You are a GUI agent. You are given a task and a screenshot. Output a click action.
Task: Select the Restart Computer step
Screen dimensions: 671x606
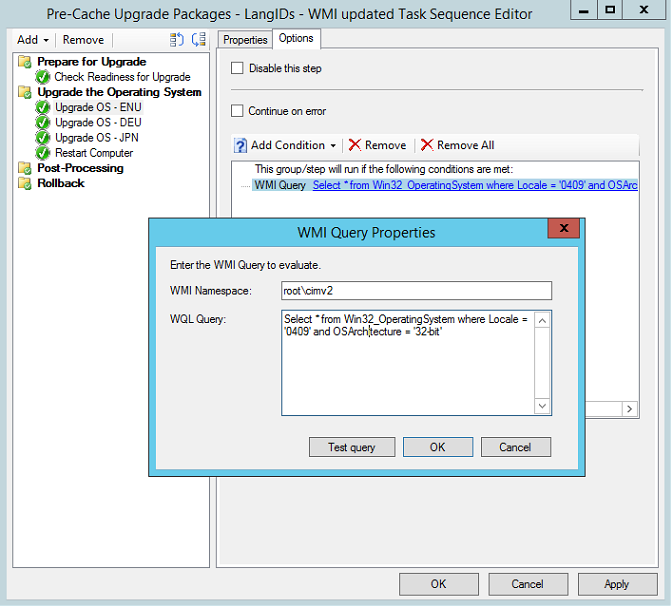[94, 153]
